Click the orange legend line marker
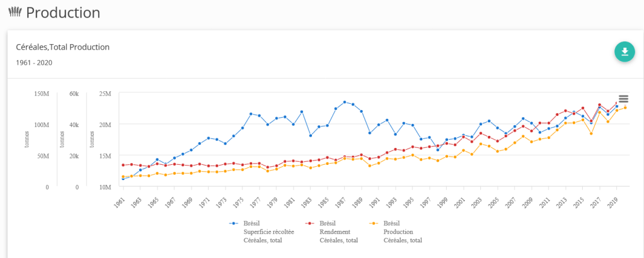The height and width of the screenshot is (258, 644). point(374,223)
